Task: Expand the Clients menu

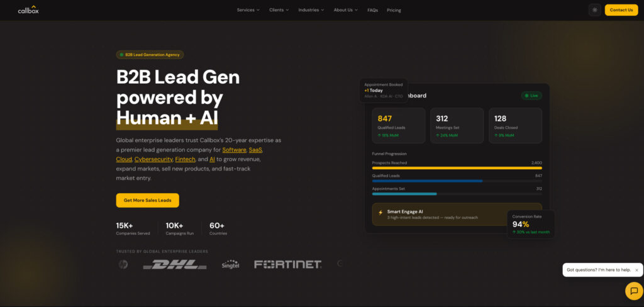Action: coord(279,10)
